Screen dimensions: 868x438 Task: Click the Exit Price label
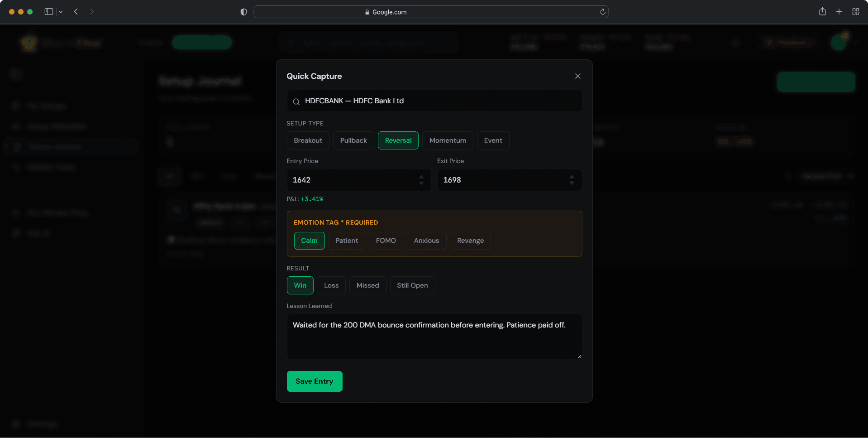[x=450, y=161]
